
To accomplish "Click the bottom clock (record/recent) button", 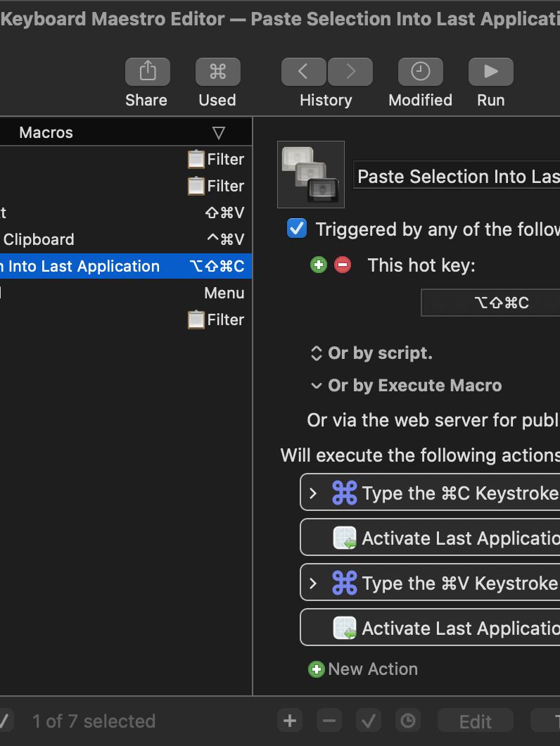I will (408, 721).
